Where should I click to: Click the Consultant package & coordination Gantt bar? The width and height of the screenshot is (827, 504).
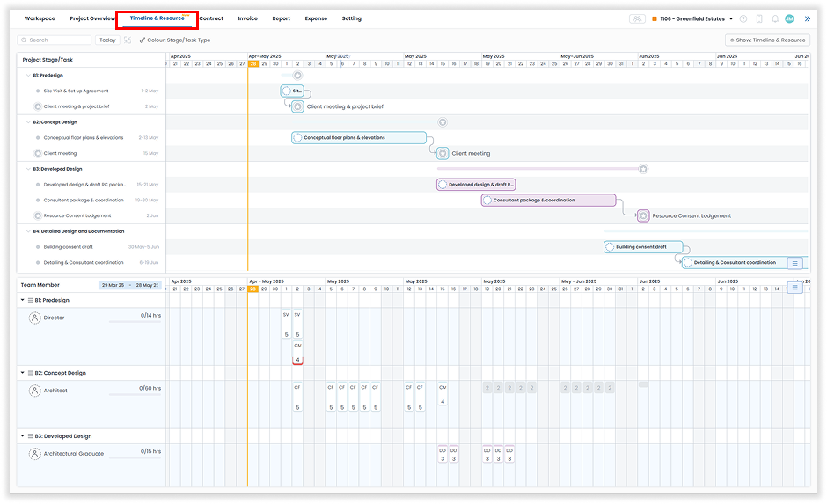(x=548, y=201)
